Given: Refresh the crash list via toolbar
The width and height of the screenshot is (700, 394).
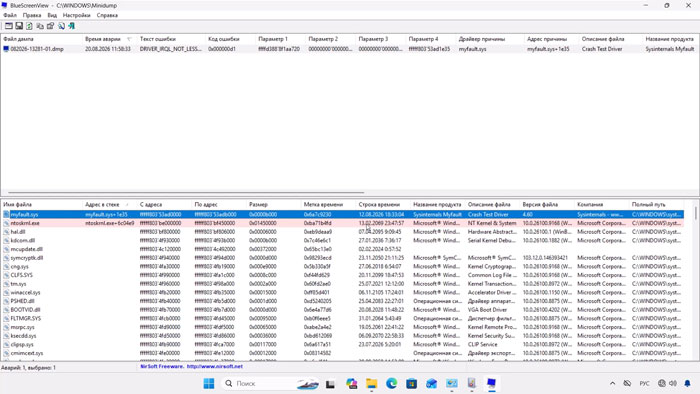Looking at the screenshot, I should click(29, 26).
